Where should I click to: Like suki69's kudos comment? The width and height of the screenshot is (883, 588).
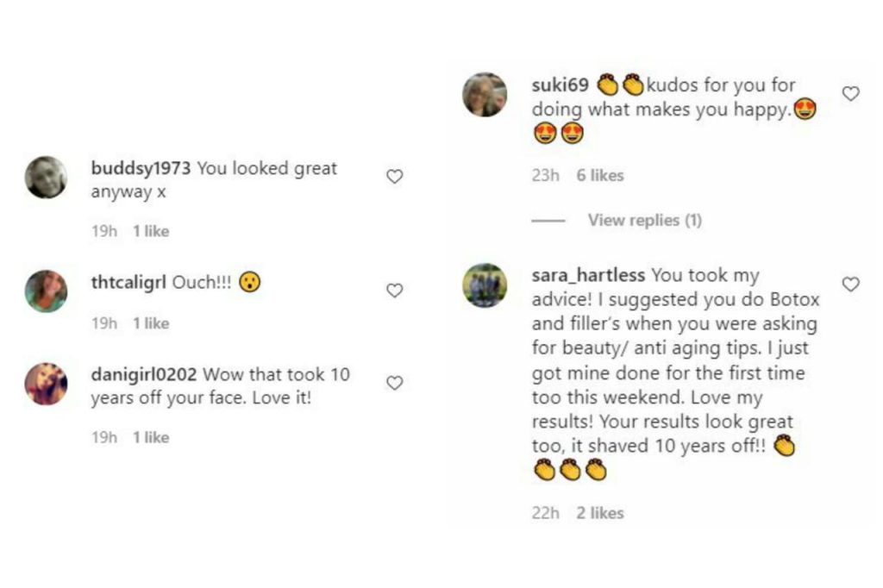pos(850,94)
